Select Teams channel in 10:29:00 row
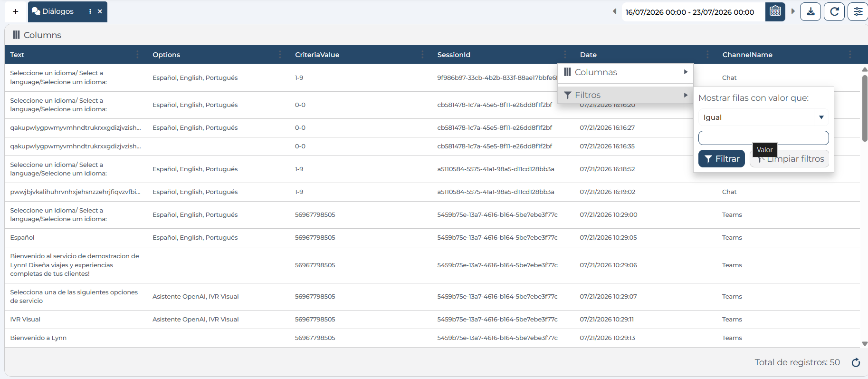This screenshot has width=868, height=379. pyautogui.click(x=732, y=215)
